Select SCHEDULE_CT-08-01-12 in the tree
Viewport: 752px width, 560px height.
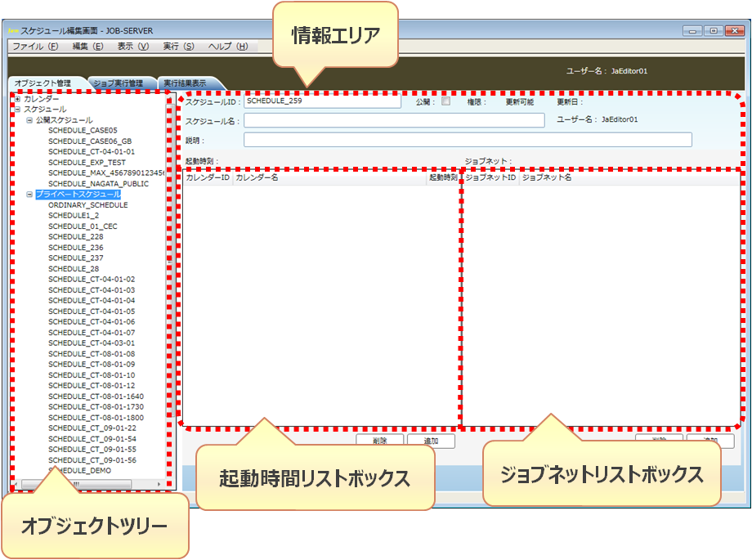(92, 386)
